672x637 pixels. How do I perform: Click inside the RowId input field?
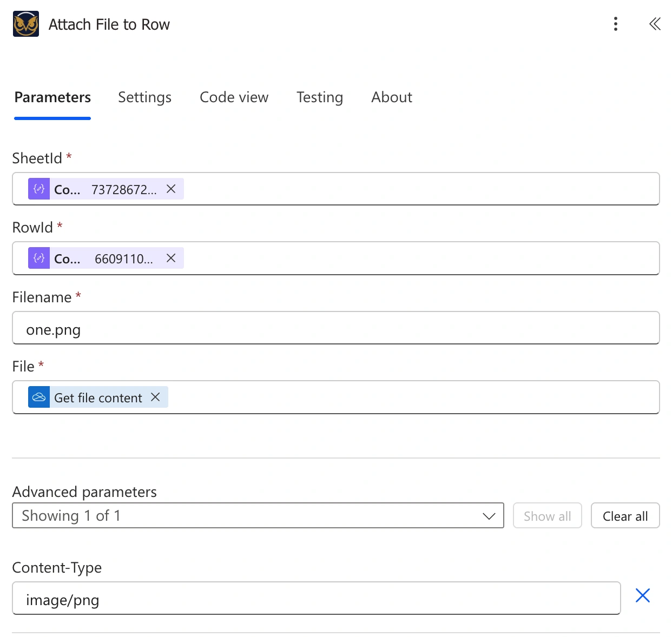coord(336,258)
